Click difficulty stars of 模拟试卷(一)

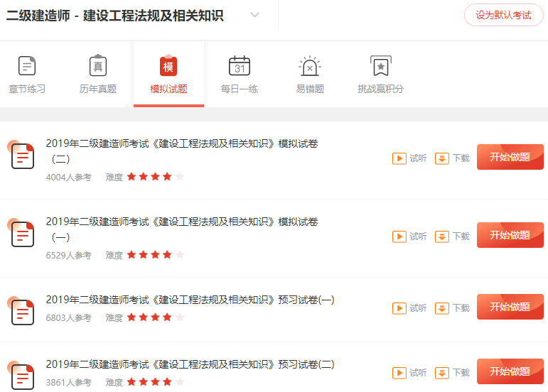tap(156, 255)
